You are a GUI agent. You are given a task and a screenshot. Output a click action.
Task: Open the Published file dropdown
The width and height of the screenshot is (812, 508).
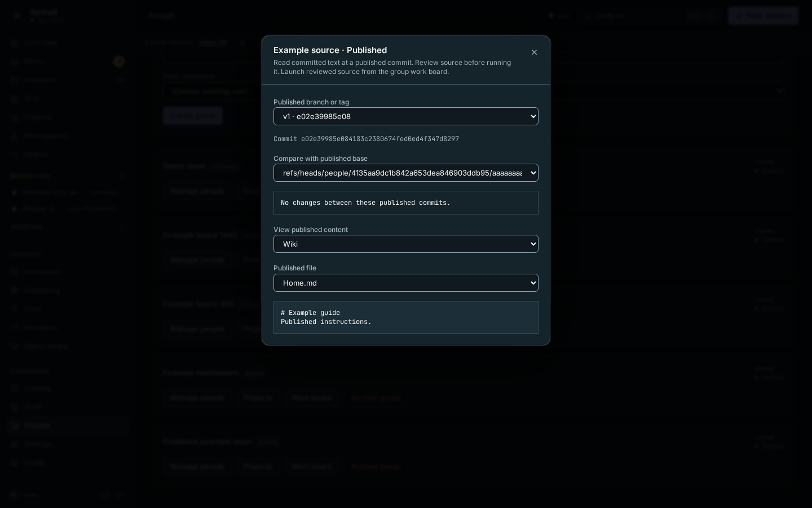pos(406,283)
